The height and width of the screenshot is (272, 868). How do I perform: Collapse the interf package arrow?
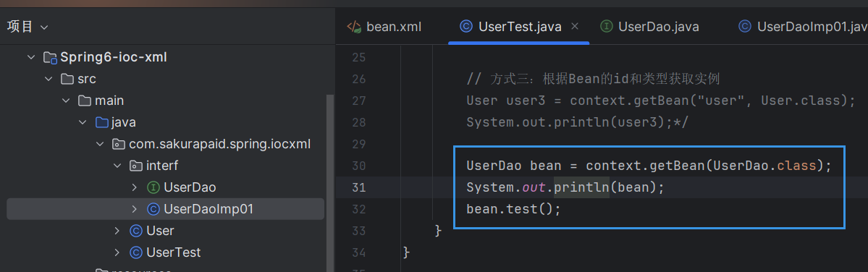tap(117, 166)
